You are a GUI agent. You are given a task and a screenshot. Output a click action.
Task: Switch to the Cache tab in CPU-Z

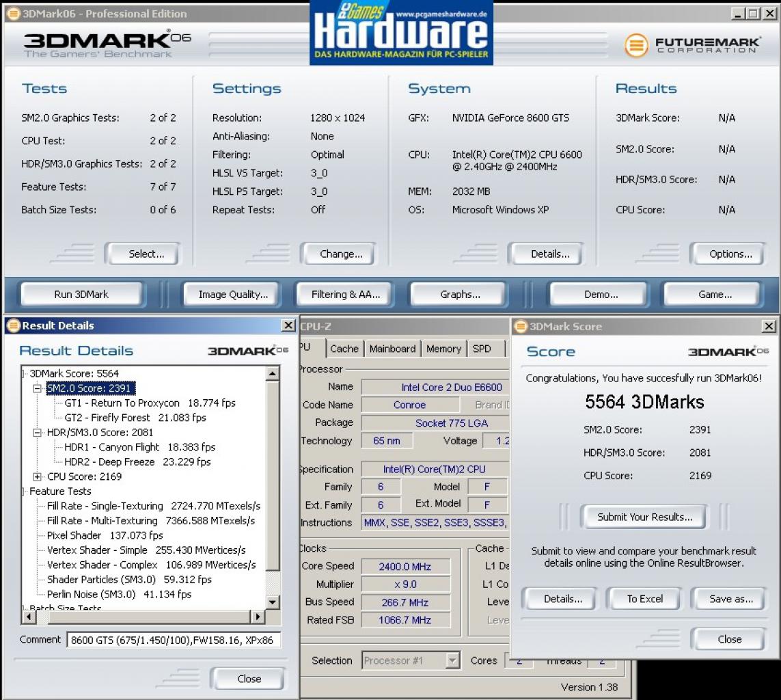tap(344, 349)
